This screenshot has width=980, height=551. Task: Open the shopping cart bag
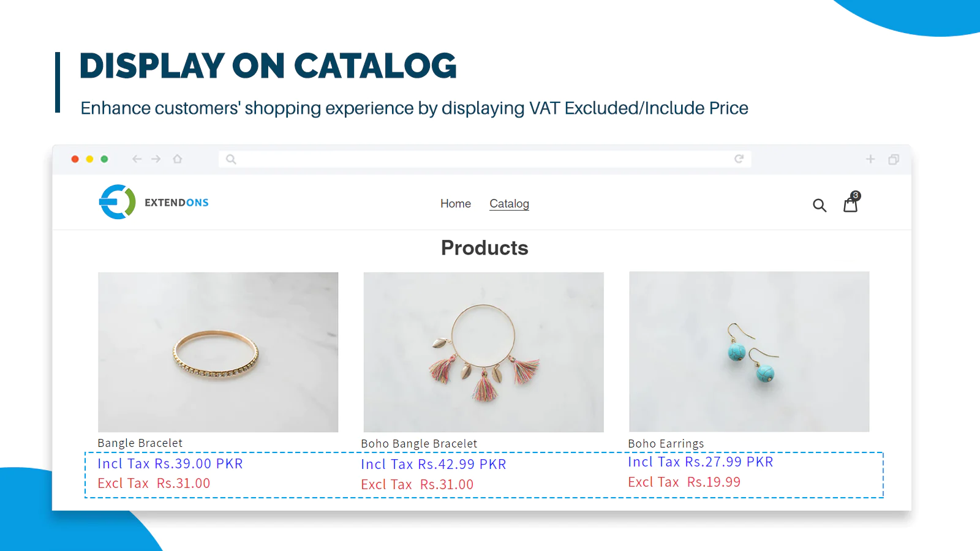coord(851,204)
